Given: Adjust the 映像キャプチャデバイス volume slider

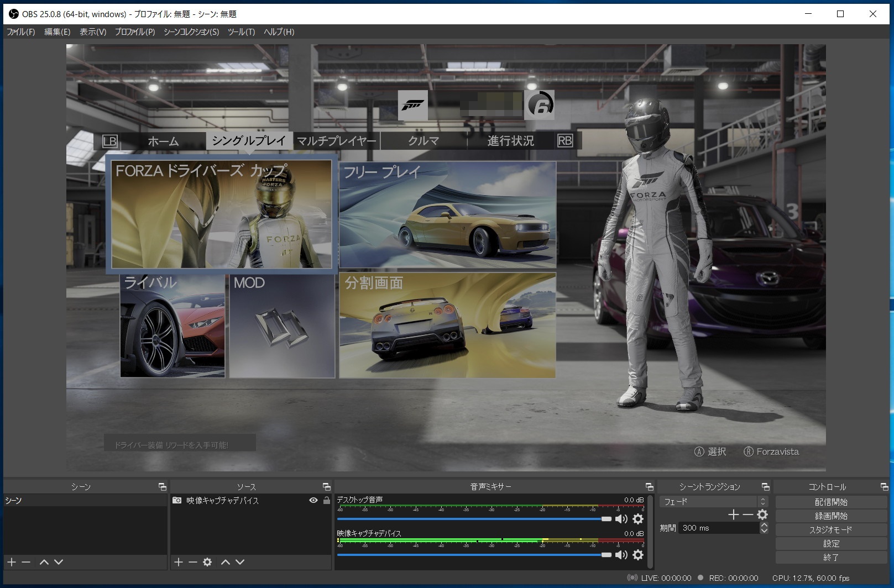Looking at the screenshot, I should (474, 555).
